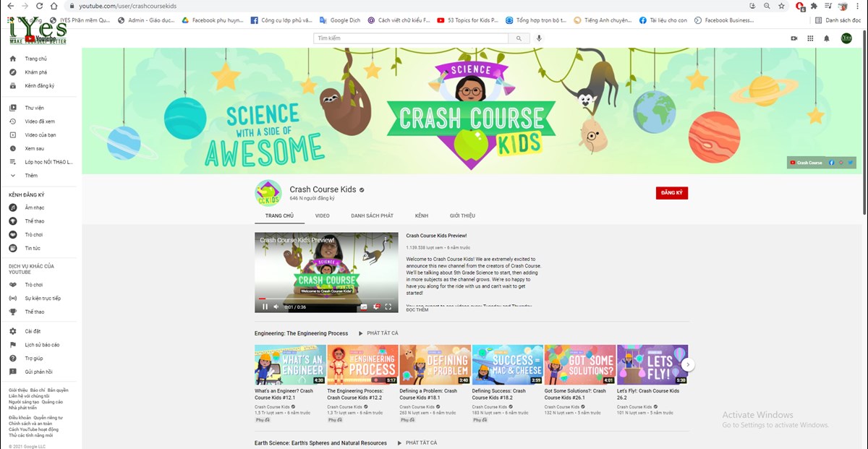Click the bookmark star in address bar
This screenshot has width=868, height=449.
click(781, 6)
